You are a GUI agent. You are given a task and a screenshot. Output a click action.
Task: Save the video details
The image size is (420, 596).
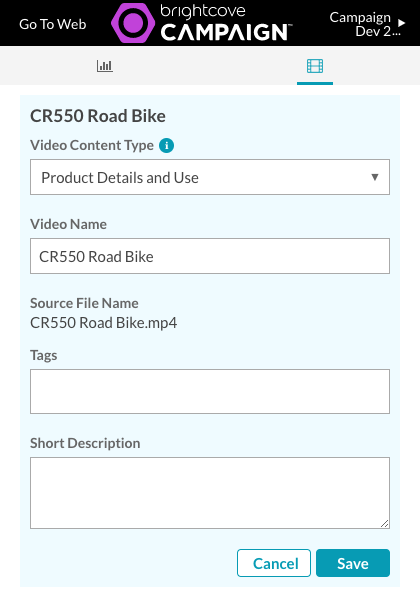[x=353, y=563]
